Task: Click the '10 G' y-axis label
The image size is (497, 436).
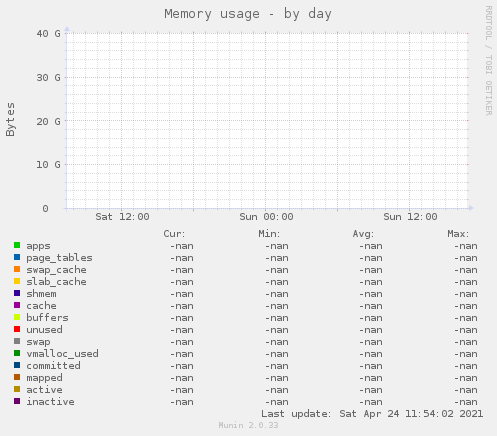Action: coord(48,165)
